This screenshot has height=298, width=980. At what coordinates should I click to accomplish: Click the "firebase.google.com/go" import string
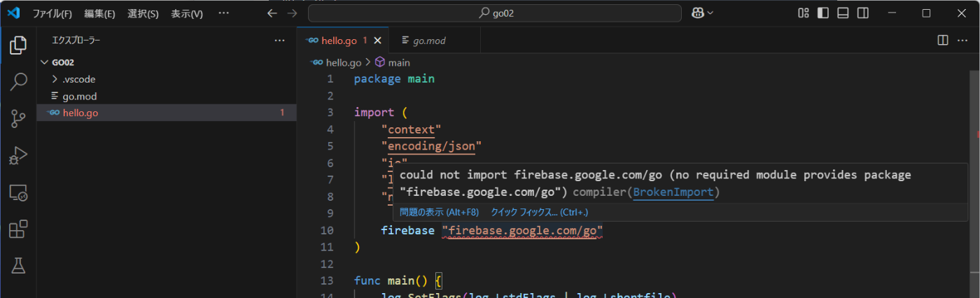(x=522, y=230)
